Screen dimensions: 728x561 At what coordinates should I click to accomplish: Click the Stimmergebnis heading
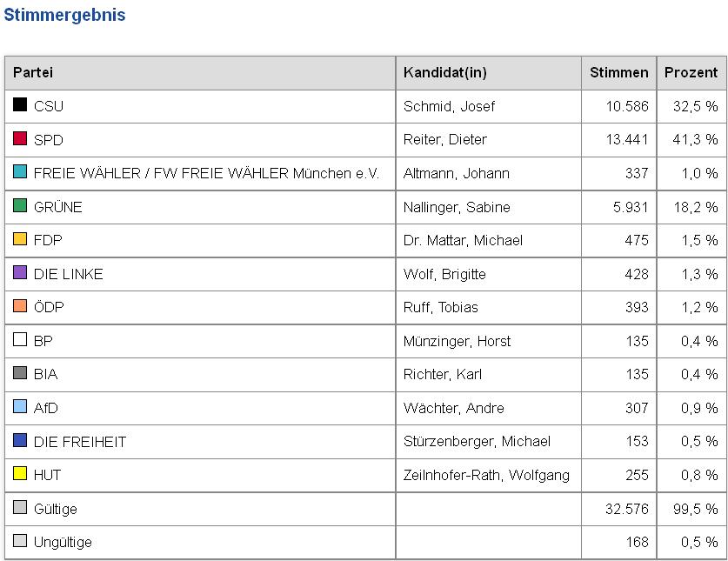click(64, 16)
